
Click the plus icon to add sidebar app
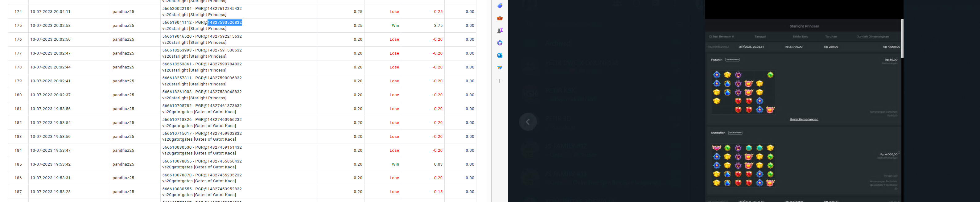[500, 81]
